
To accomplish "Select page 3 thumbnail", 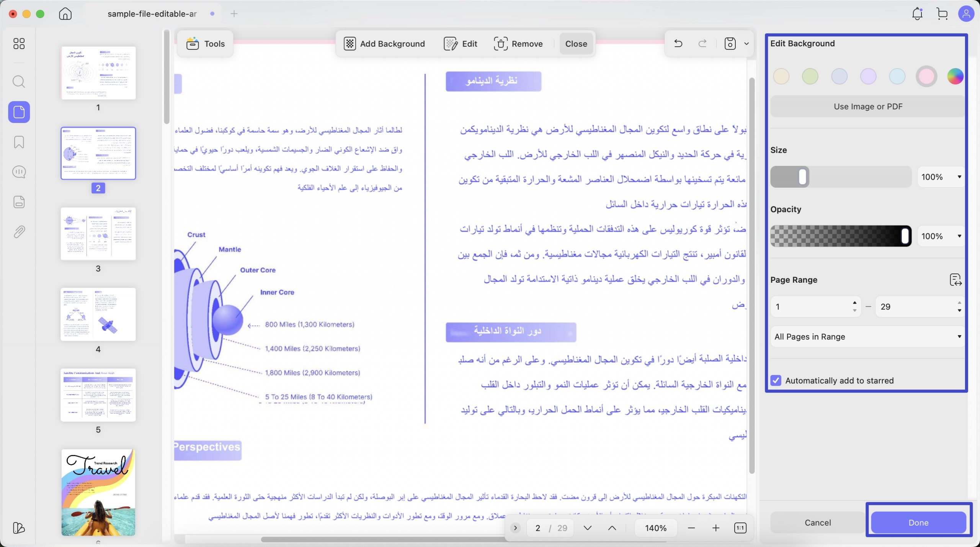I will tap(98, 234).
